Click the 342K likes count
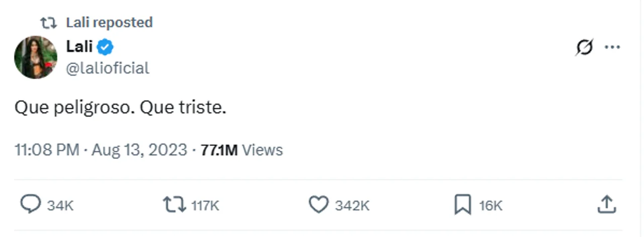Image resolution: width=644 pixels, height=237 pixels. click(352, 205)
